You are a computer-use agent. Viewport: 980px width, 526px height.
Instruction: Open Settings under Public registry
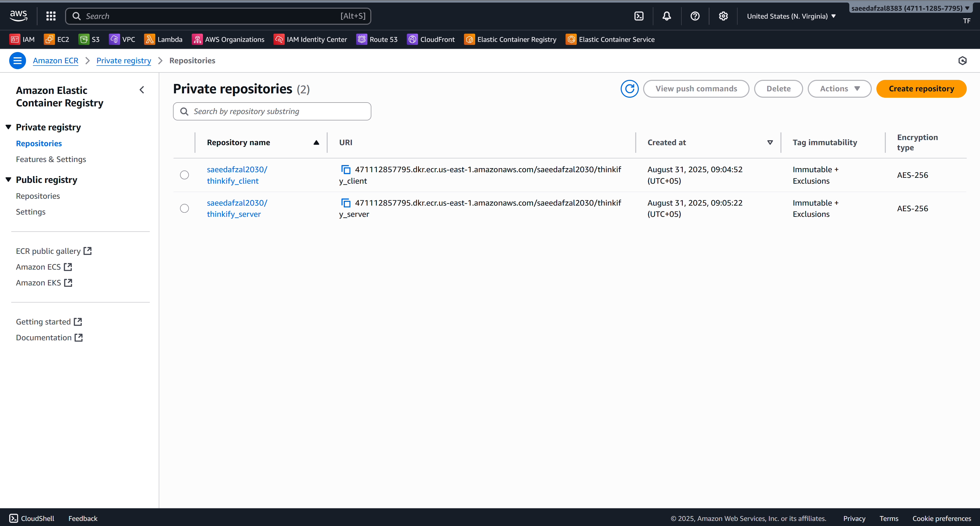(x=30, y=211)
